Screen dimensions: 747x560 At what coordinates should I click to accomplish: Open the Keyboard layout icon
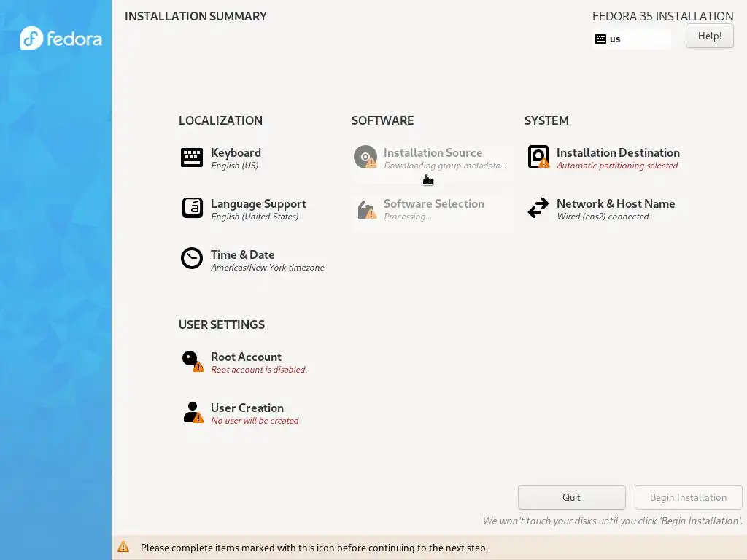point(192,157)
